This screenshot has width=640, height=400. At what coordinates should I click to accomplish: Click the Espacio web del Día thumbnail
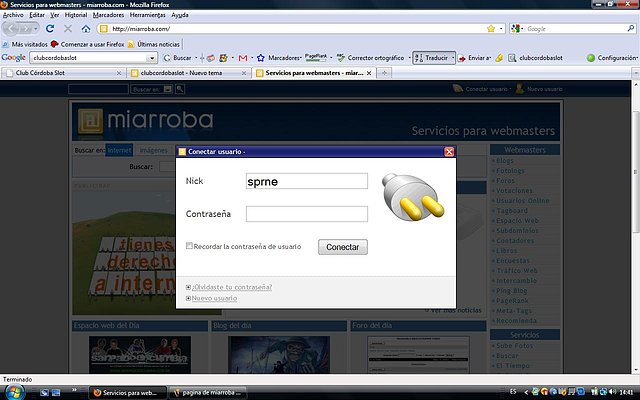tap(140, 354)
